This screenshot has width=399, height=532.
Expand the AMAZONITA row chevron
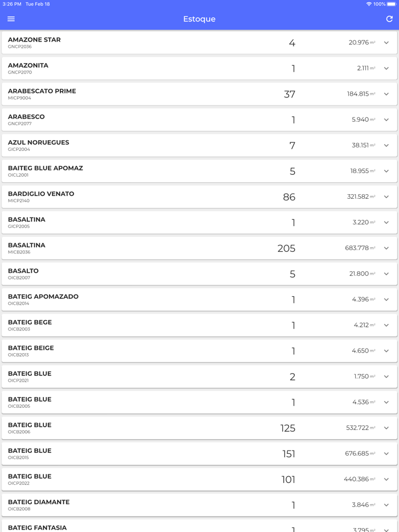click(386, 68)
